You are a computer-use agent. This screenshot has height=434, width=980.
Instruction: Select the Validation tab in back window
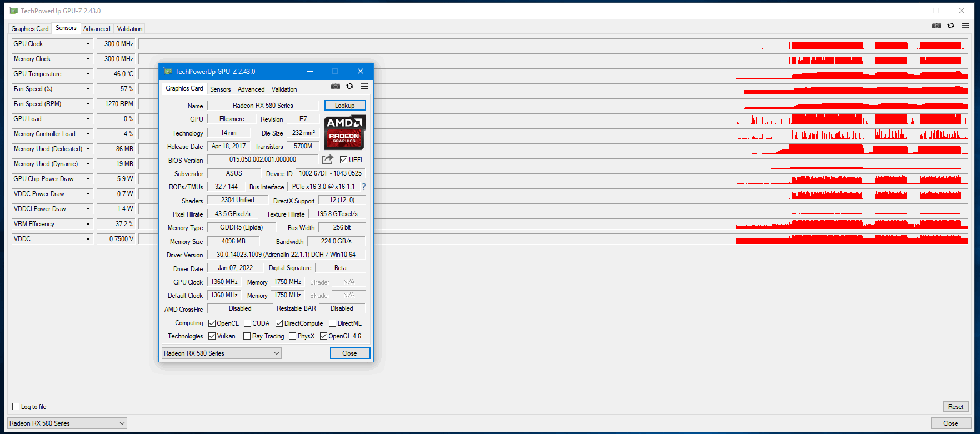pyautogui.click(x=130, y=29)
